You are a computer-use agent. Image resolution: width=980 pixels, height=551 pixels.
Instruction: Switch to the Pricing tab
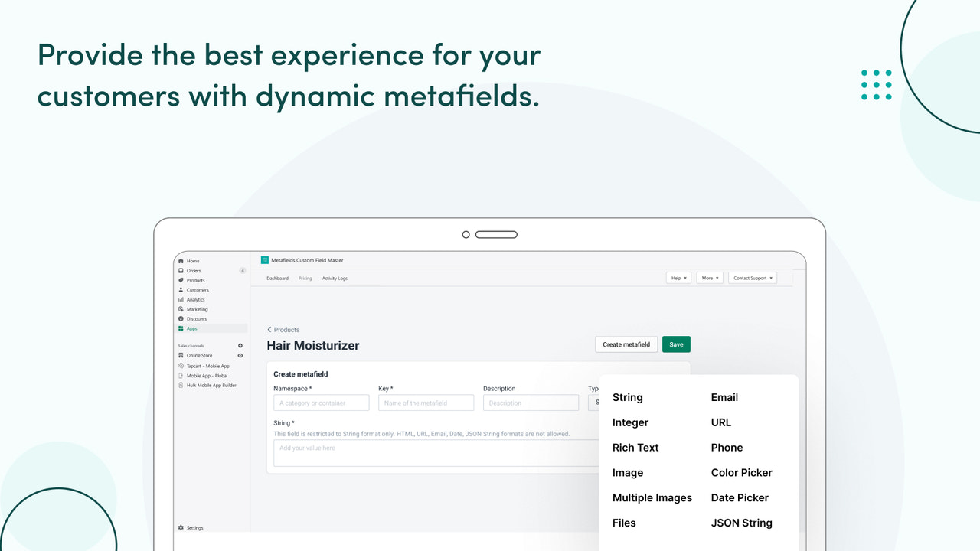[305, 278]
